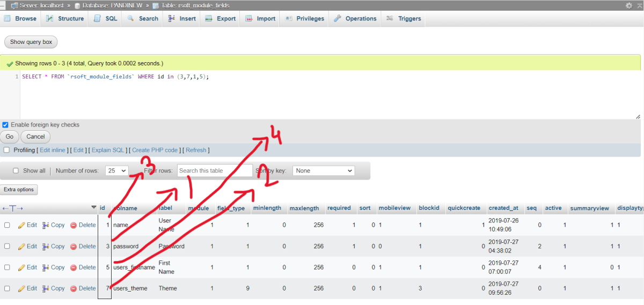Open the Browse tab

point(20,18)
